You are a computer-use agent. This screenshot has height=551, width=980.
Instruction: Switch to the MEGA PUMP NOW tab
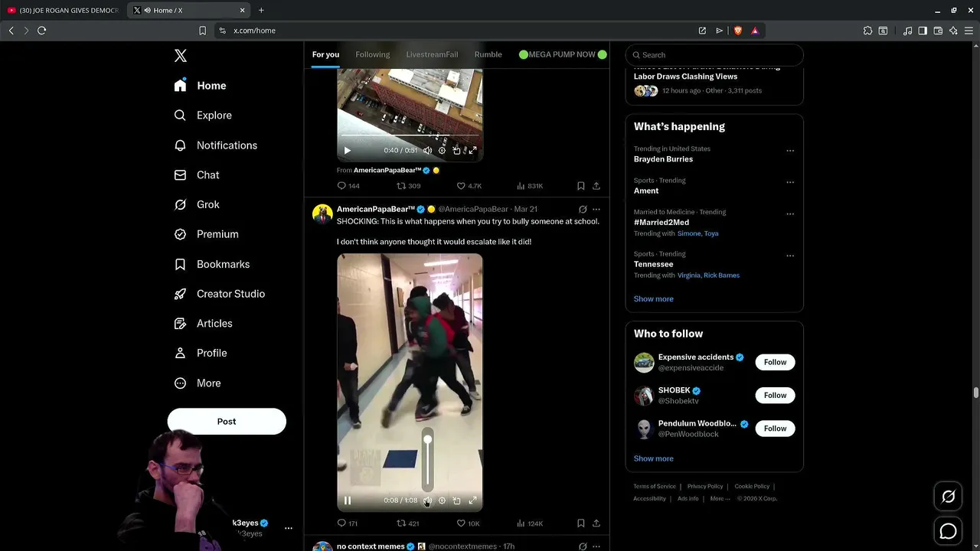tap(563, 54)
